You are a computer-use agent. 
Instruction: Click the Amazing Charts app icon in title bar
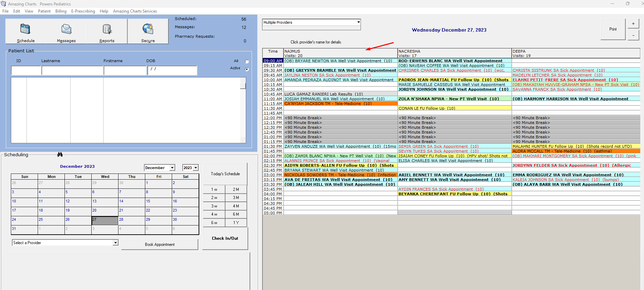click(3, 4)
